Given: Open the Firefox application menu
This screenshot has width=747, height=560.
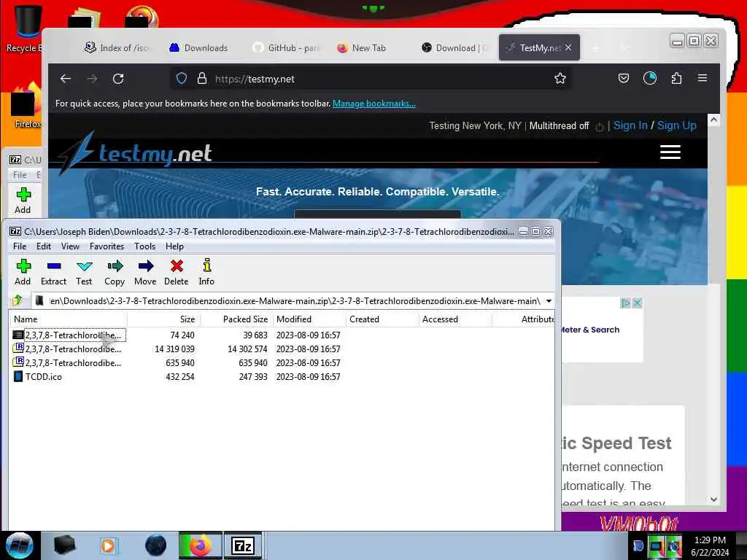Looking at the screenshot, I should [703, 78].
